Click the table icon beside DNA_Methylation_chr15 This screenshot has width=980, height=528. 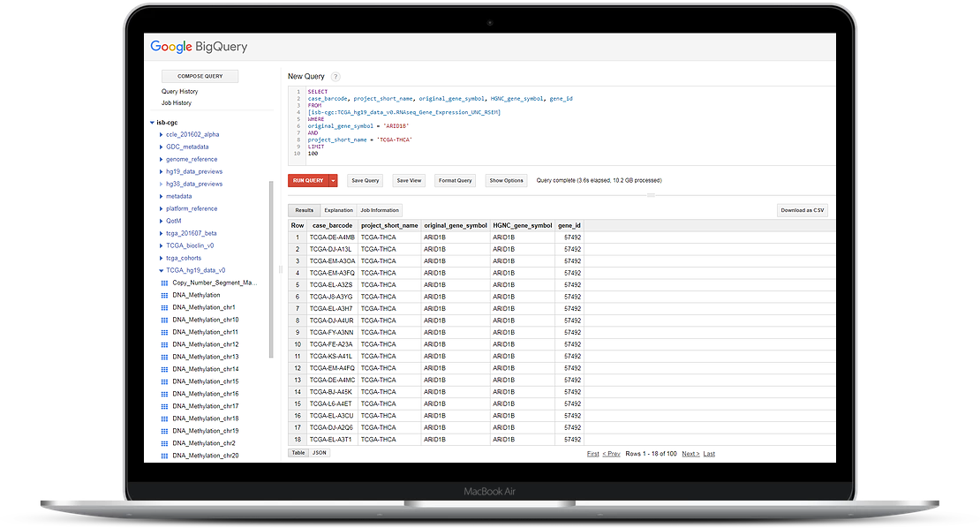click(164, 381)
